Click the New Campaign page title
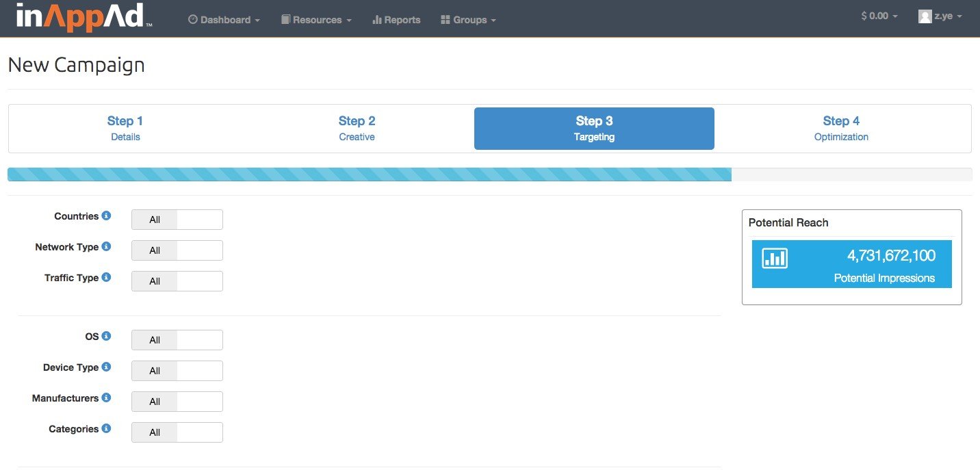980x470 pixels. tap(76, 65)
